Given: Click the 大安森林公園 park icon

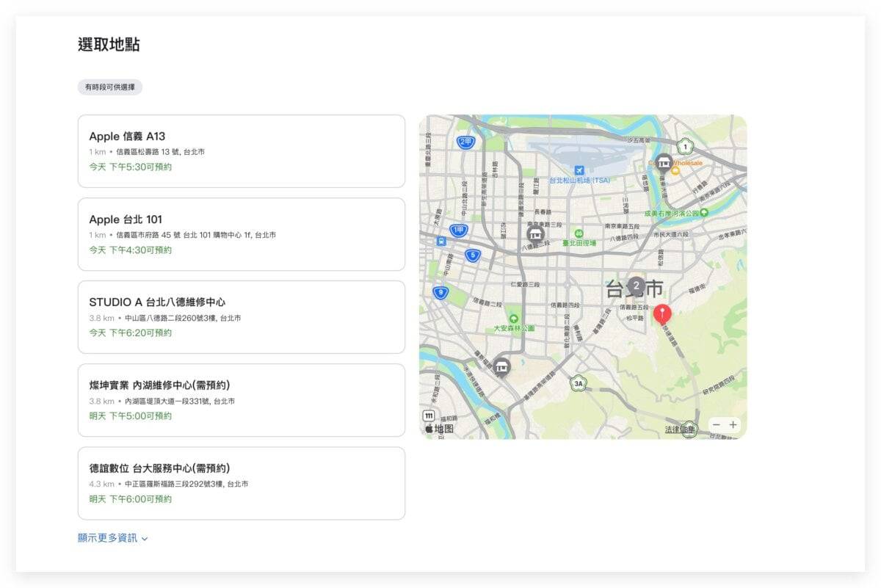Looking at the screenshot, I should coord(514,317).
